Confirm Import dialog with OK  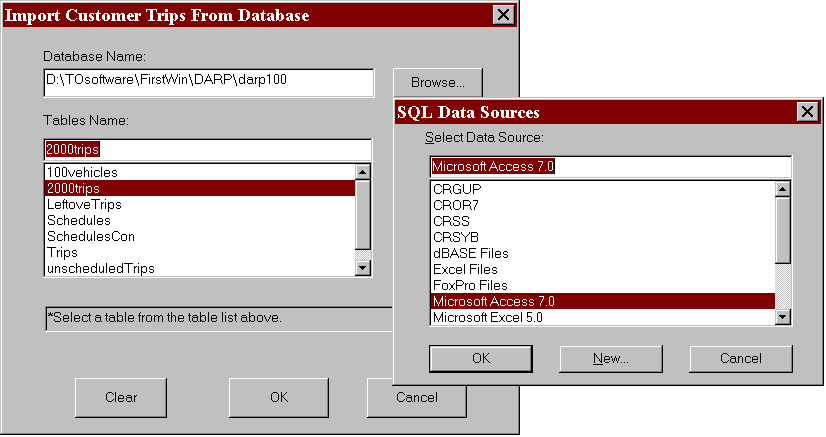tap(279, 397)
